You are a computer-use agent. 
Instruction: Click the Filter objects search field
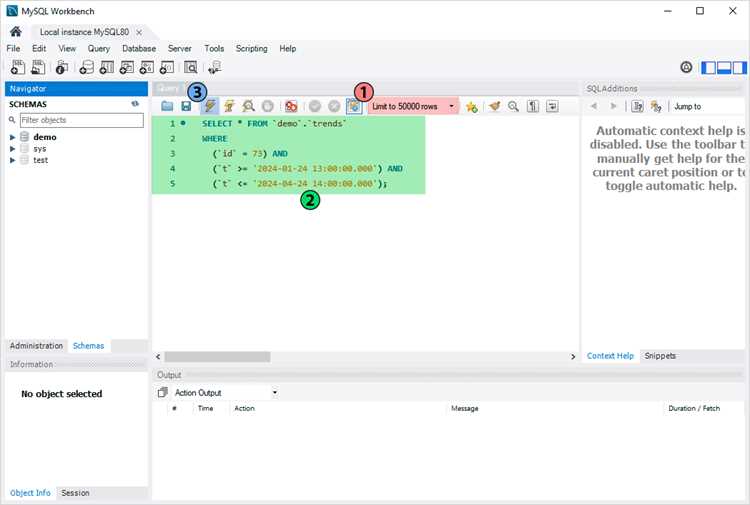[x=81, y=120]
